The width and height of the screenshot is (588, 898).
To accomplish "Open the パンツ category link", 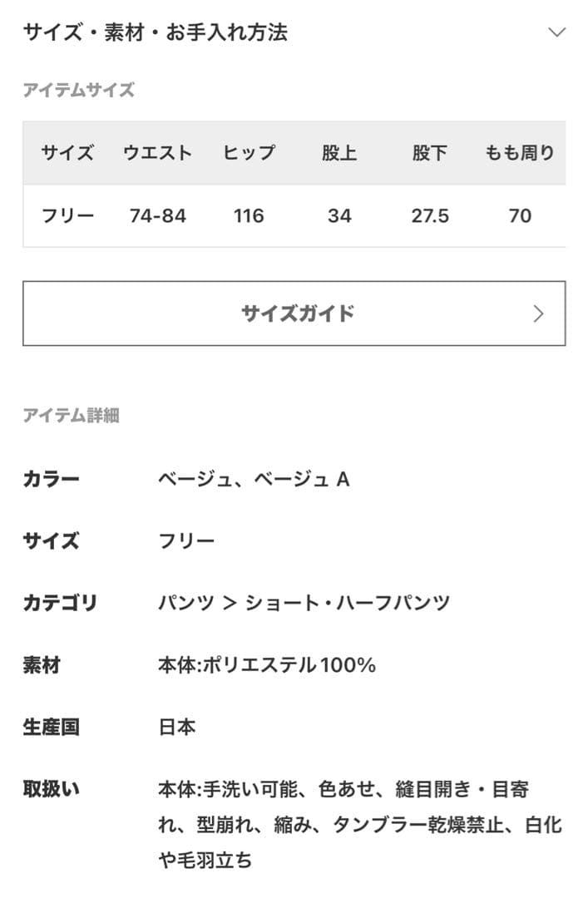I will click(183, 603).
